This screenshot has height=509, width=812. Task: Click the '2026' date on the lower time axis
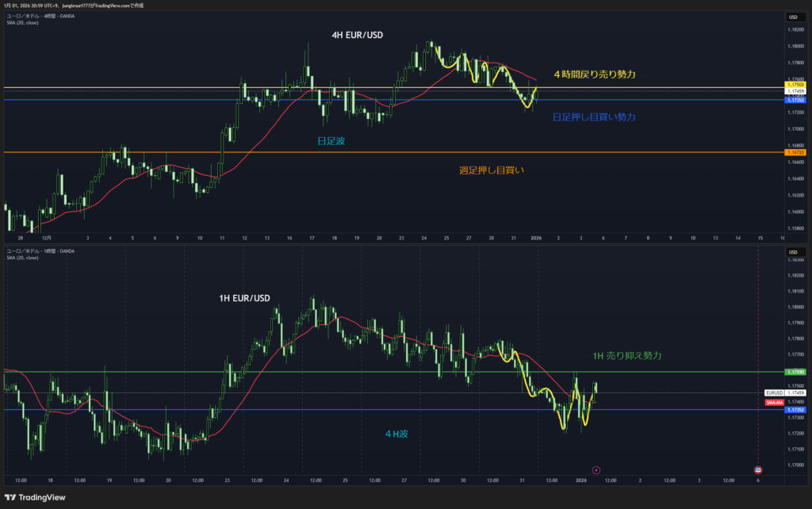click(581, 480)
